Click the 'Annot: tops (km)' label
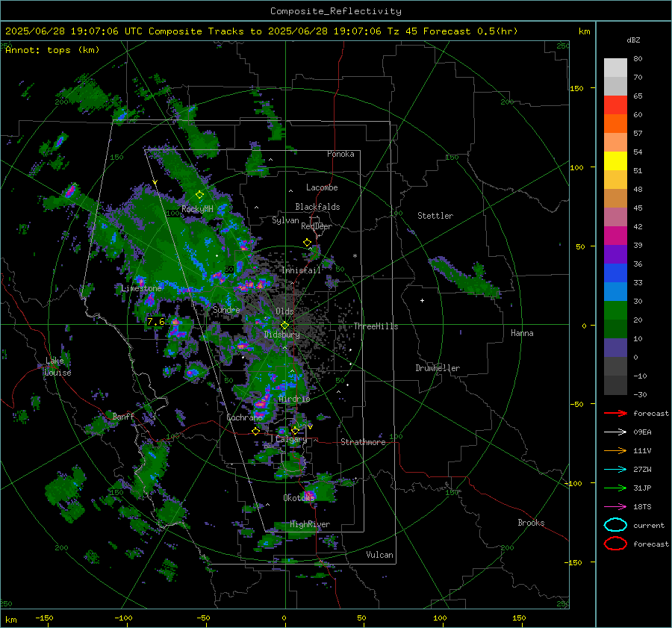Viewport: 672px width, 628px height. pyautogui.click(x=52, y=50)
